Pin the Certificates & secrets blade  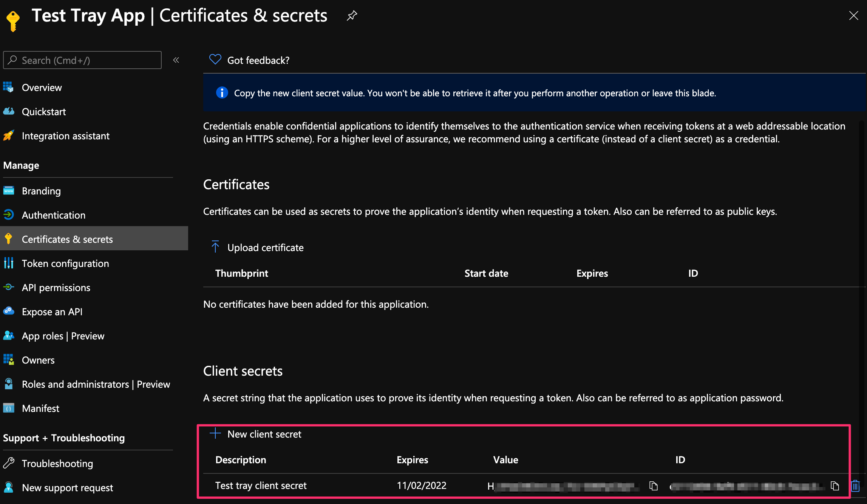click(351, 15)
